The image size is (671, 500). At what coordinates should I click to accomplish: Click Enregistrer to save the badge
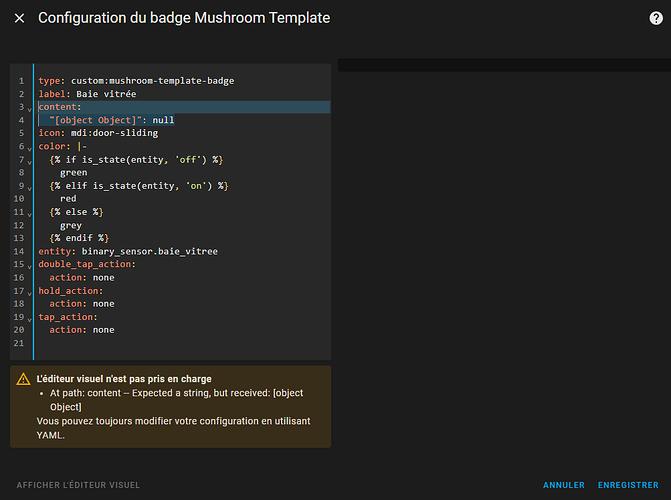[x=628, y=485]
